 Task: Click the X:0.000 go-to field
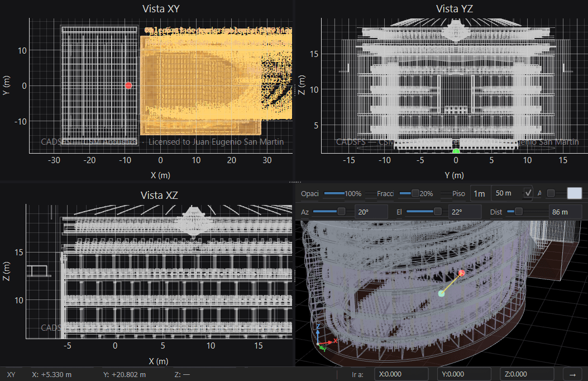click(x=401, y=374)
